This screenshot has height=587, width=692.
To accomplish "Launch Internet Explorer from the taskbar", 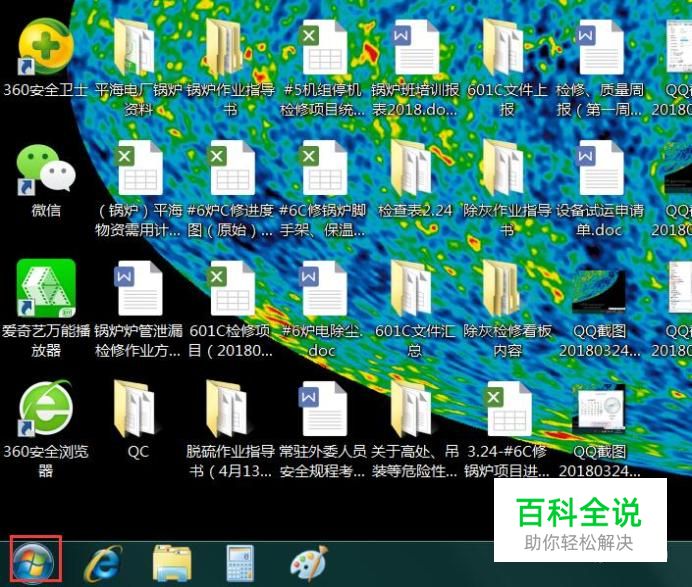I will click(104, 563).
